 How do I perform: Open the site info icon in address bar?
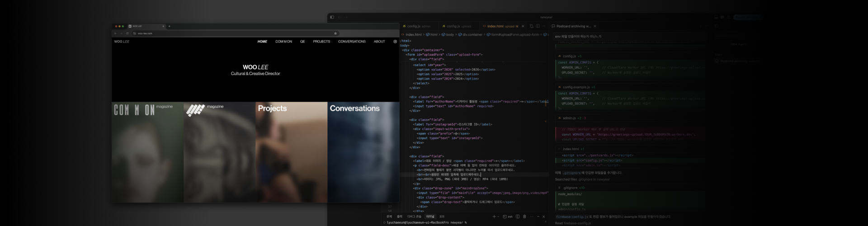(x=135, y=33)
